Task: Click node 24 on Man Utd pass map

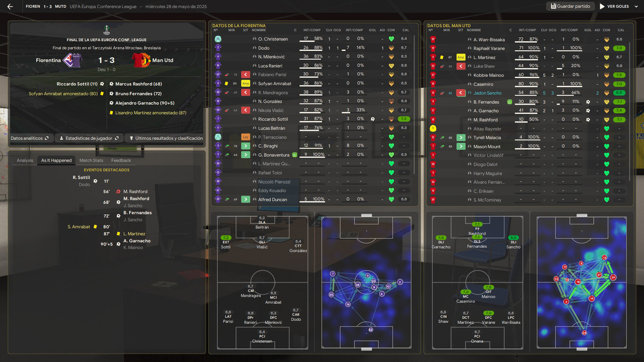Action: (x=584, y=333)
